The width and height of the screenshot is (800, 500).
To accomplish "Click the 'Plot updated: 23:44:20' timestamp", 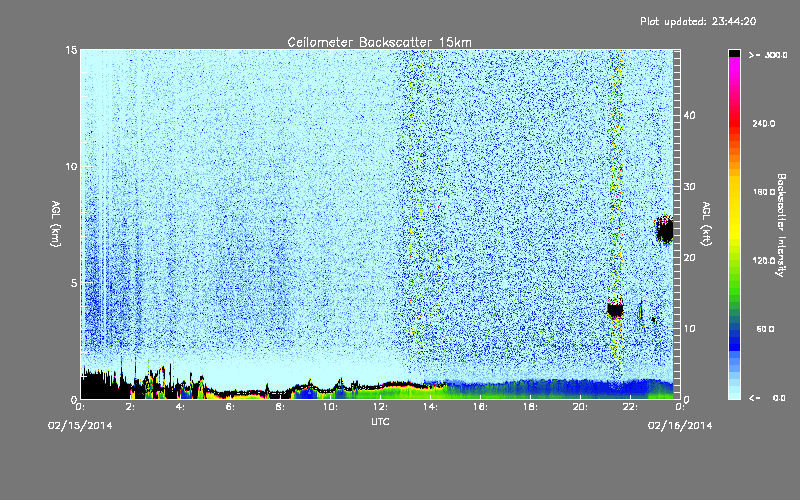I will click(698, 21).
